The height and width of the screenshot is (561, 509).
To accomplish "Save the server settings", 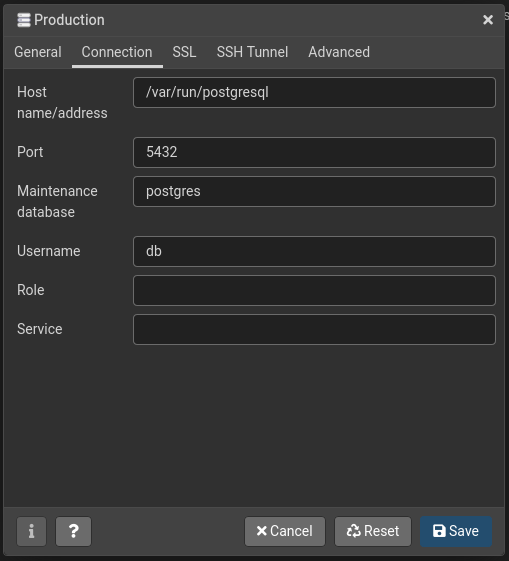I will pyautogui.click(x=456, y=531).
